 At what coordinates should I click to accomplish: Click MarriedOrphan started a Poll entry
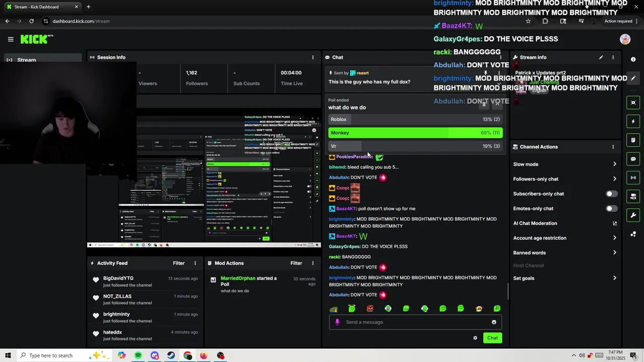(x=261, y=285)
